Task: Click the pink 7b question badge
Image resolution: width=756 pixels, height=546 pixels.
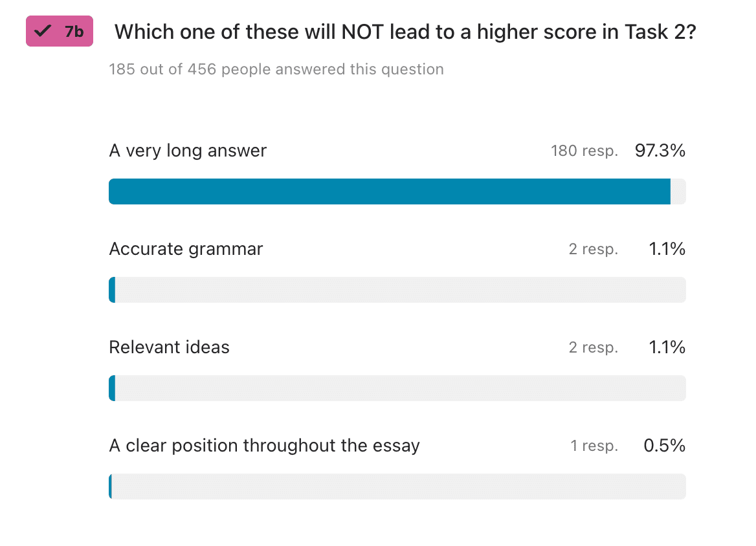Action: tap(60, 31)
